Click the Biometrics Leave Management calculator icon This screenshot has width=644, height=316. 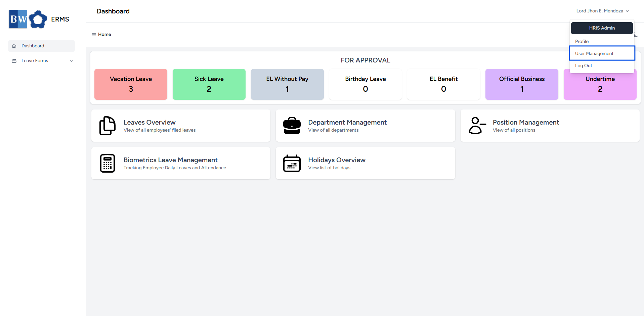[x=107, y=163]
